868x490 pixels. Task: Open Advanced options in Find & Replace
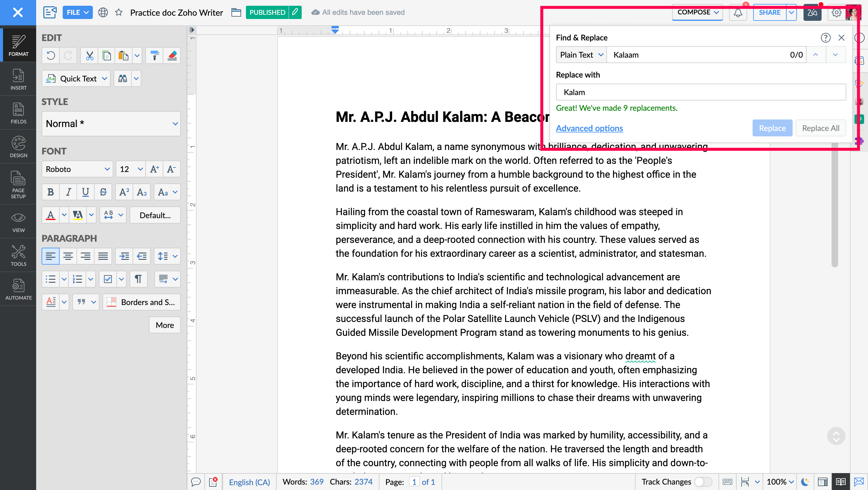tap(589, 128)
